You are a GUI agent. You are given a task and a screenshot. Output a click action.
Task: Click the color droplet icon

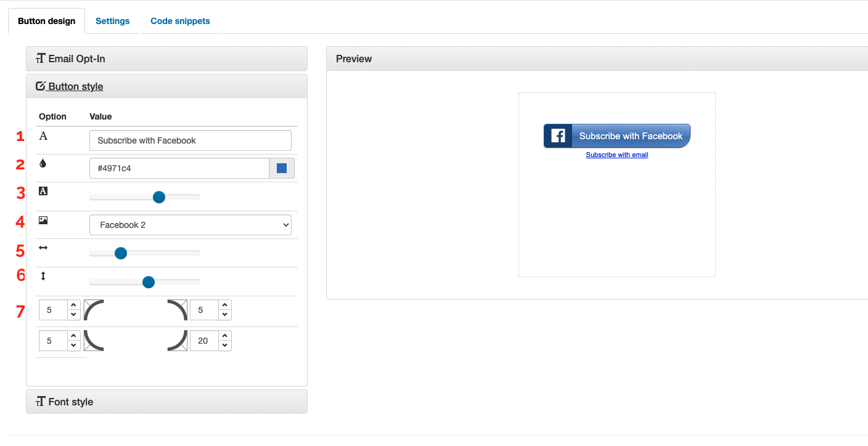point(43,164)
